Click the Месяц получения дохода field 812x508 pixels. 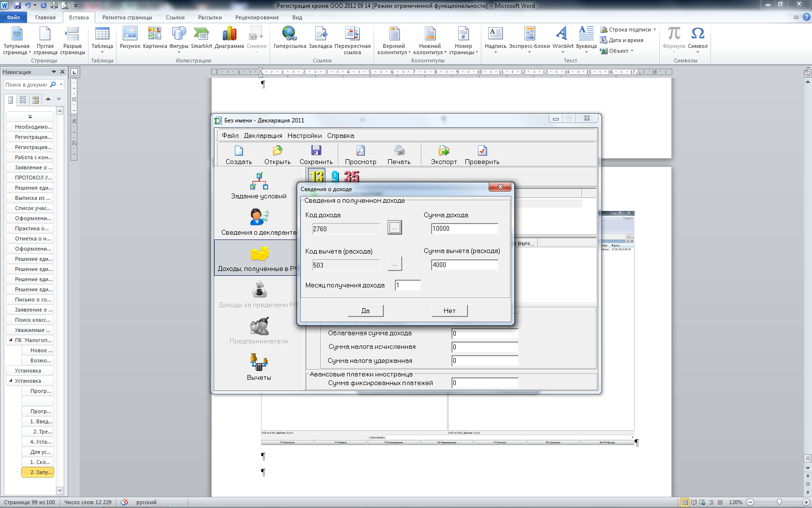408,285
